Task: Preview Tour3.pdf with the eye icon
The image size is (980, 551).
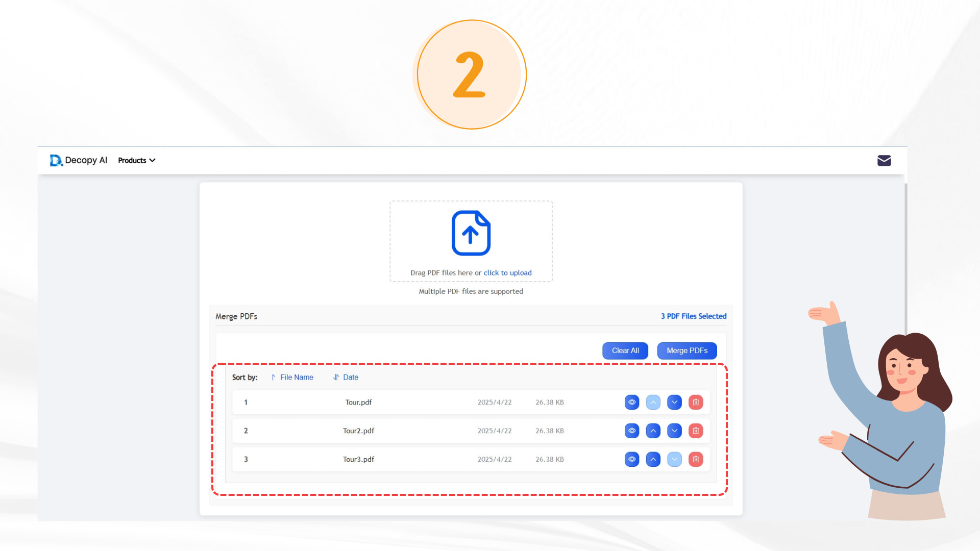Action: click(x=632, y=460)
